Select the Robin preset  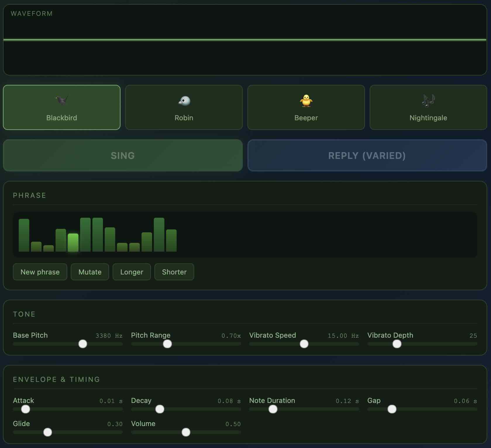[184, 107]
